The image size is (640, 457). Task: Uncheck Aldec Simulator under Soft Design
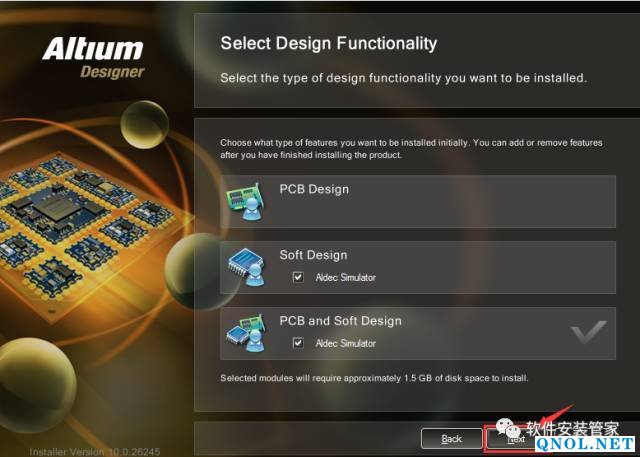(x=298, y=277)
